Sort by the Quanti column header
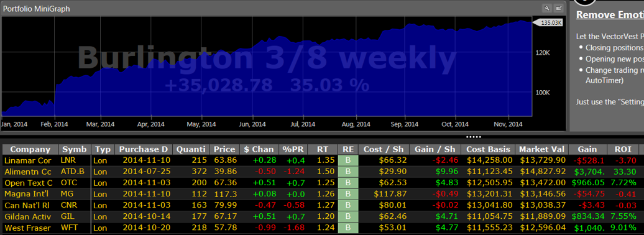Image resolution: width=644 pixels, height=235 pixels. (x=191, y=150)
